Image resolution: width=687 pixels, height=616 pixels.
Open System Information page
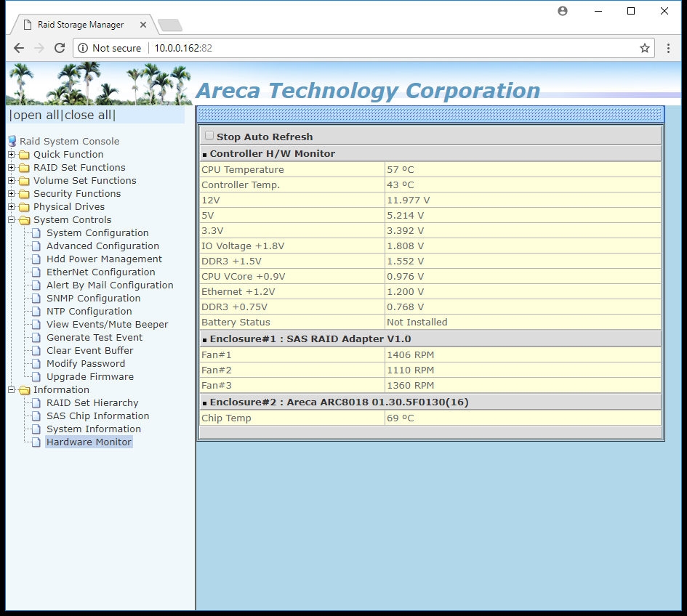tap(94, 429)
